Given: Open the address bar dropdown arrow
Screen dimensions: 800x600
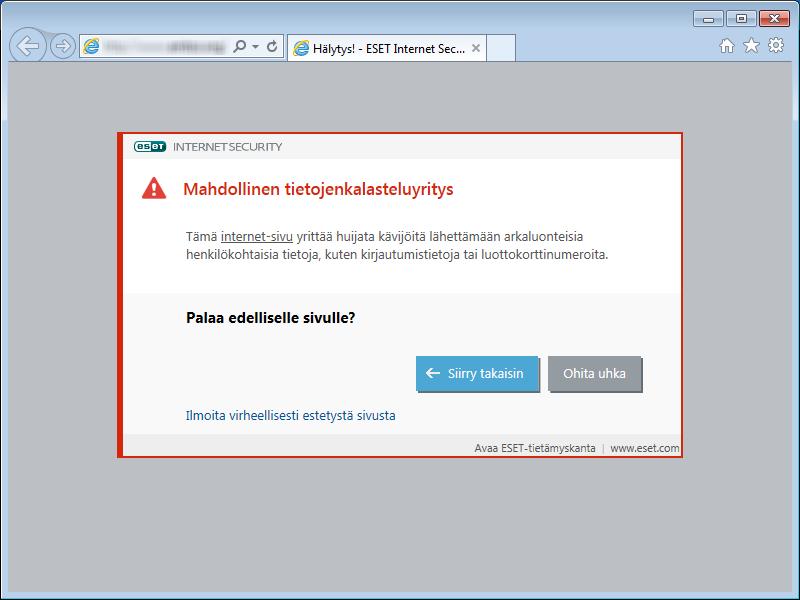Looking at the screenshot, I should (x=256, y=46).
